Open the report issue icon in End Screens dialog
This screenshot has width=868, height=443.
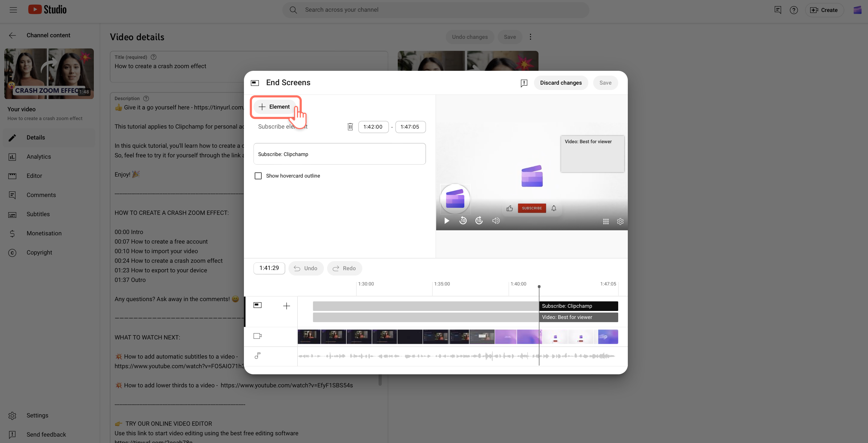524,83
